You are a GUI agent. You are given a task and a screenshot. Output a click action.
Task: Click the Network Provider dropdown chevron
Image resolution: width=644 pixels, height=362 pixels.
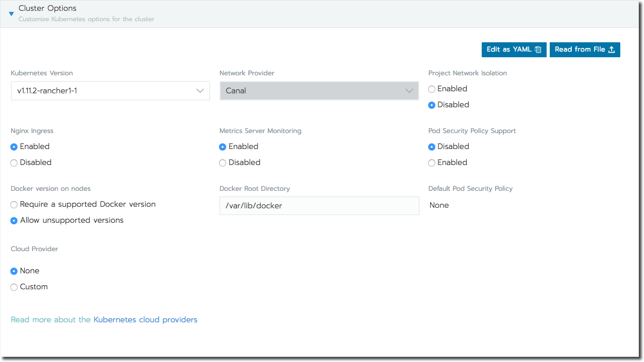point(410,90)
